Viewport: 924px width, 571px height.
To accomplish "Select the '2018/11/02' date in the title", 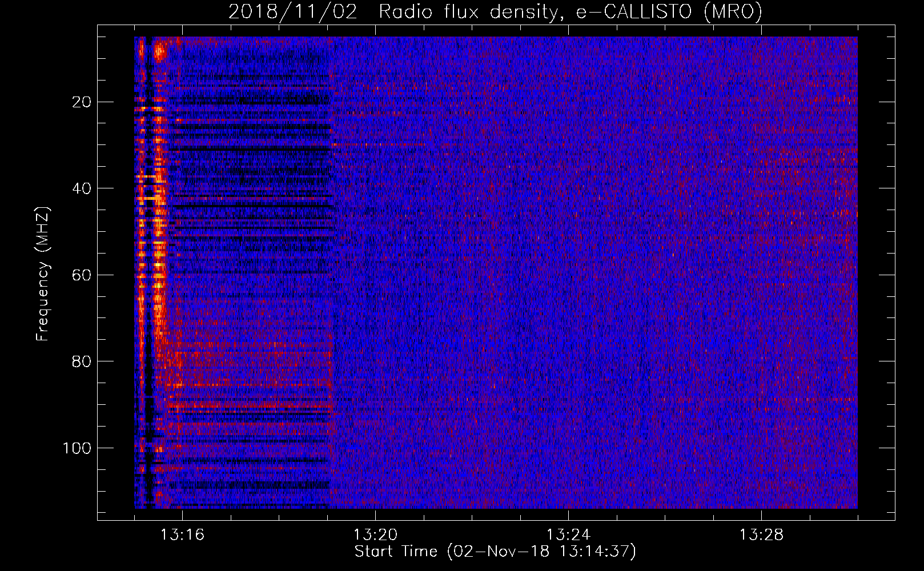I will tap(293, 11).
